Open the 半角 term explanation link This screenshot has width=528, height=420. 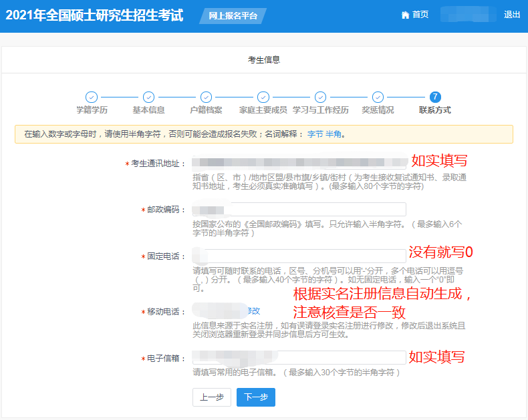[x=333, y=134]
